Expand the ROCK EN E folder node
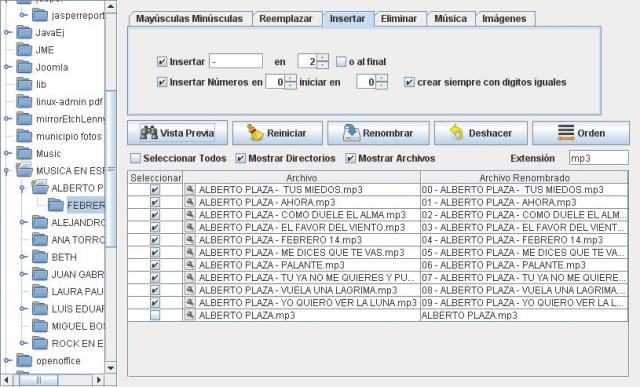Screen dimensions: 640x387 [x=23, y=343]
